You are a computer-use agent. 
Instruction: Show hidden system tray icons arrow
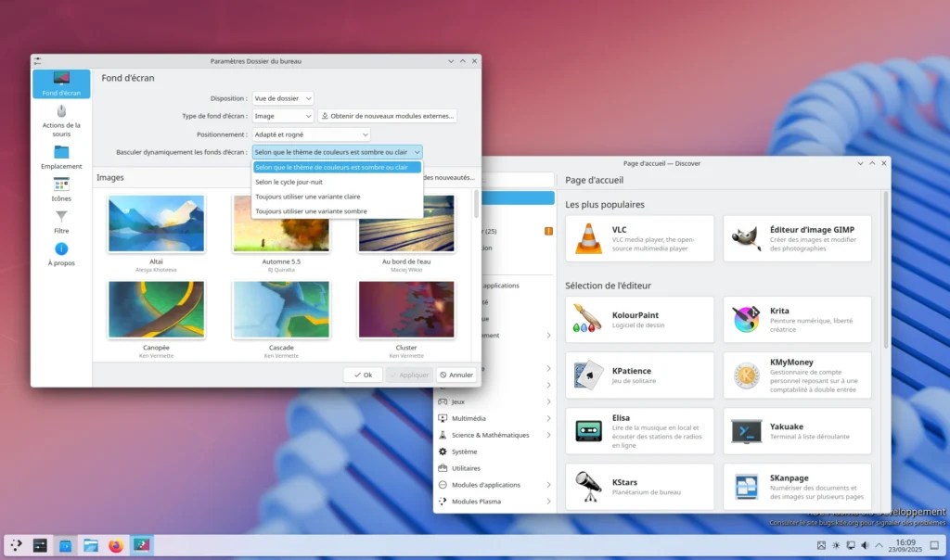(879, 545)
